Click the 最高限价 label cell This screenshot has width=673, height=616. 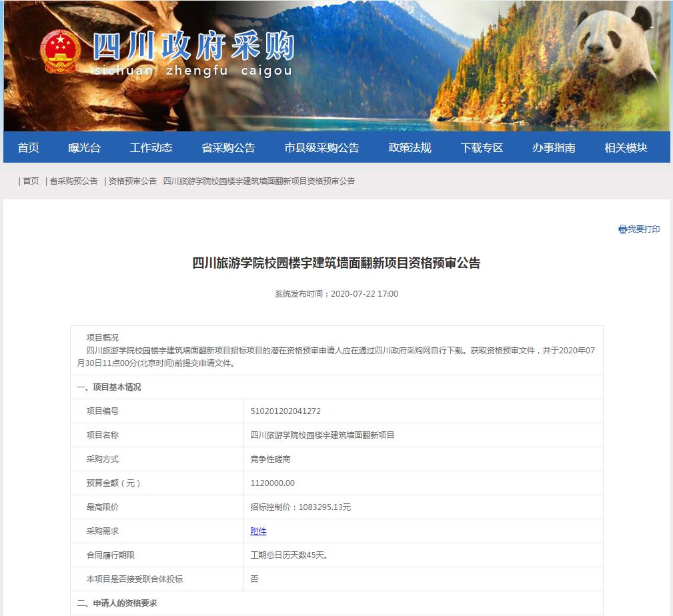click(157, 507)
